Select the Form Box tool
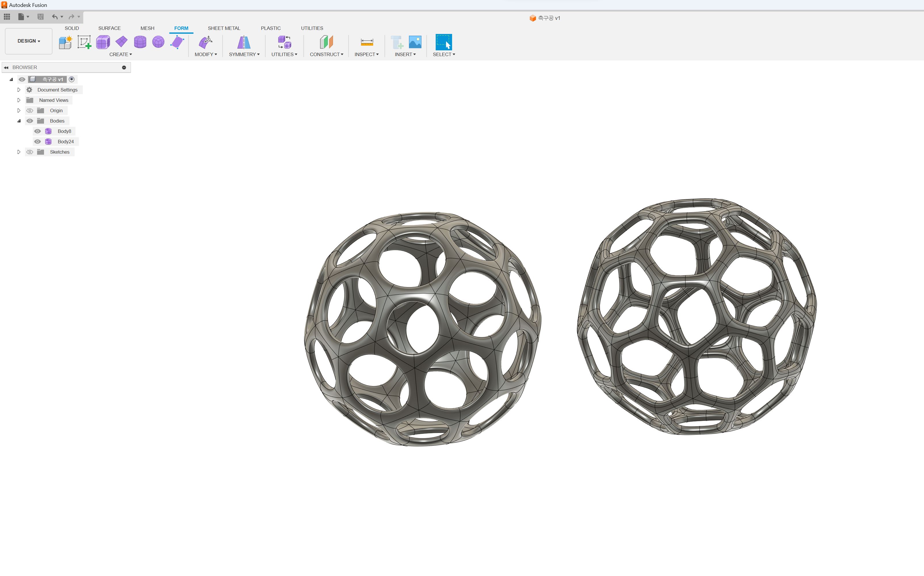The width and height of the screenshot is (924, 576). [x=103, y=42]
